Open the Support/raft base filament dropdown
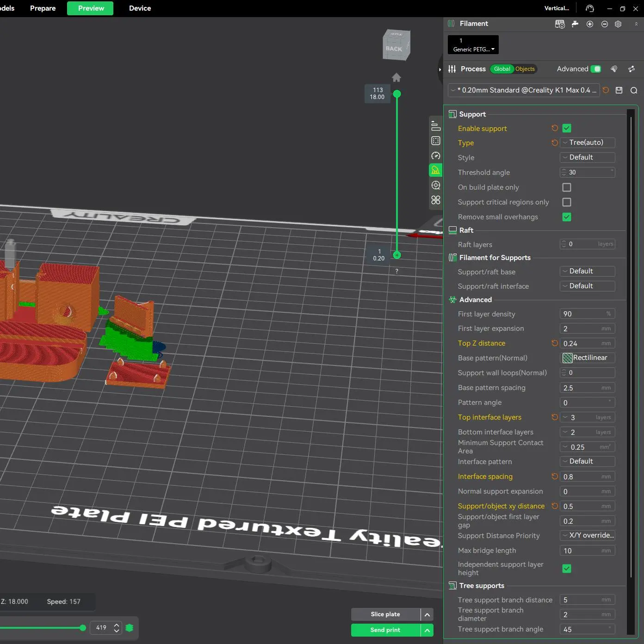 click(x=587, y=271)
